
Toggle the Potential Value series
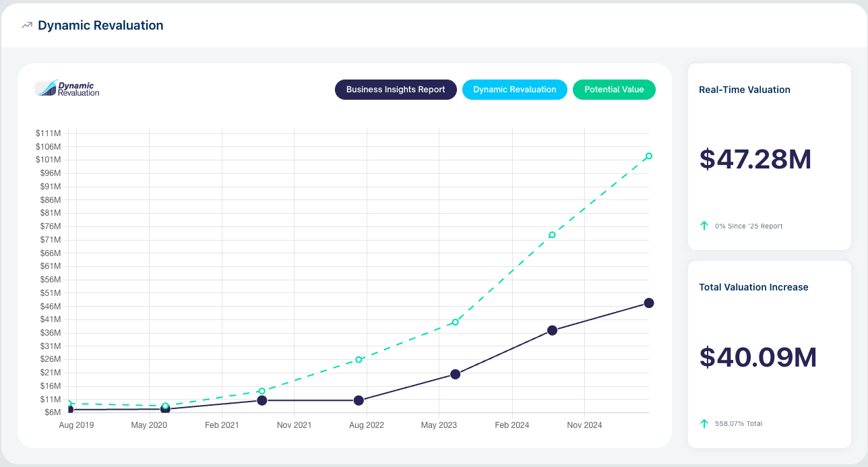614,90
